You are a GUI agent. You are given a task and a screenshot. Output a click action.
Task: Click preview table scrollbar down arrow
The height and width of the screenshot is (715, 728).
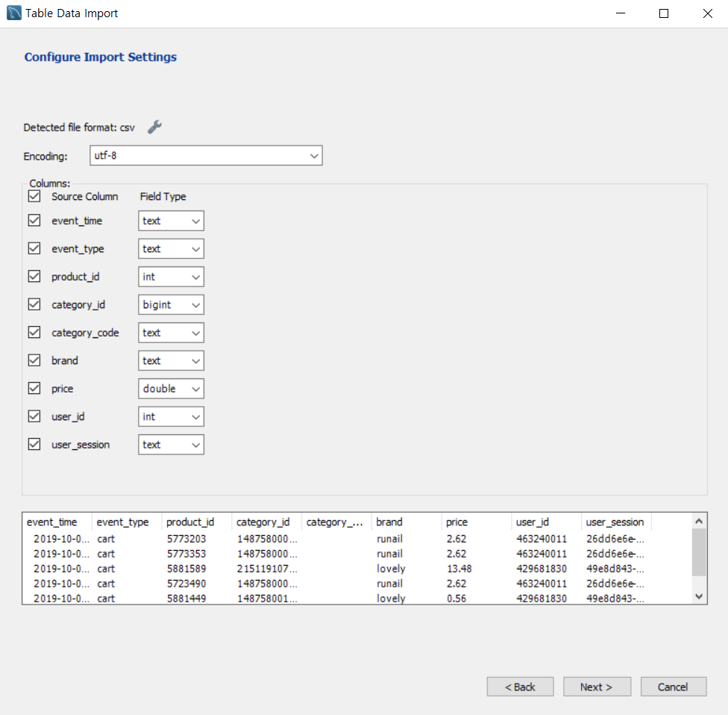click(699, 596)
